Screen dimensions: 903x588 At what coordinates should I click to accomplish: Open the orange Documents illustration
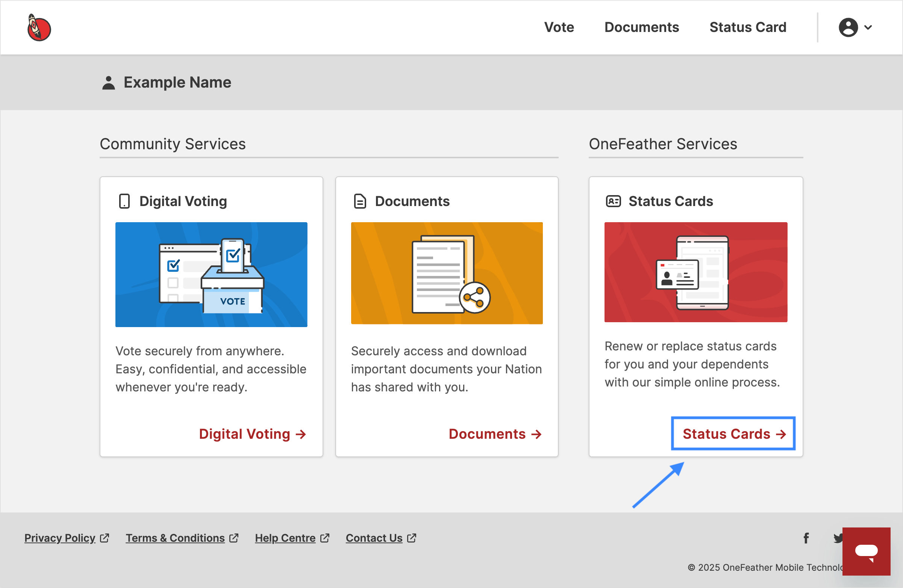click(x=447, y=273)
